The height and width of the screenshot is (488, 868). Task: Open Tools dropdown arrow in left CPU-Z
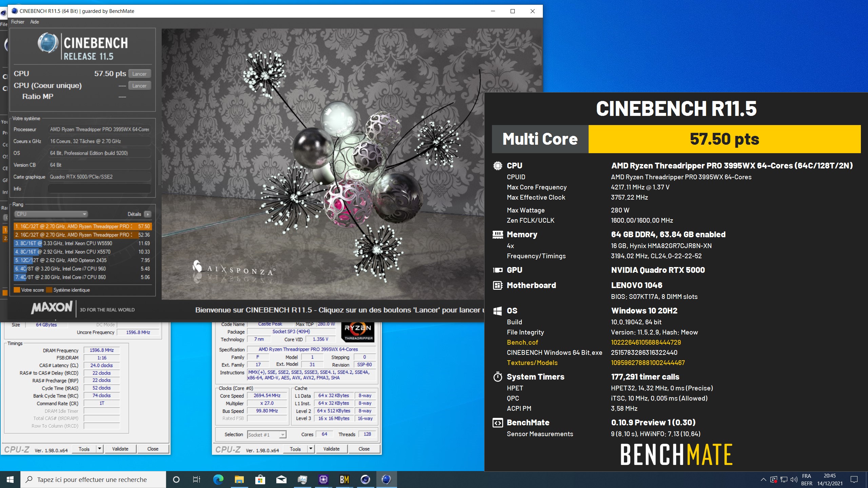point(100,449)
